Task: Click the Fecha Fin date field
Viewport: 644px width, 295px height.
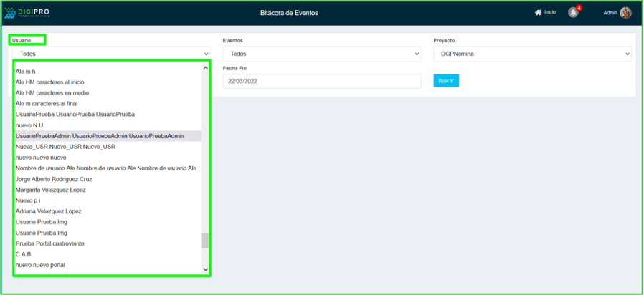Action: [x=321, y=81]
